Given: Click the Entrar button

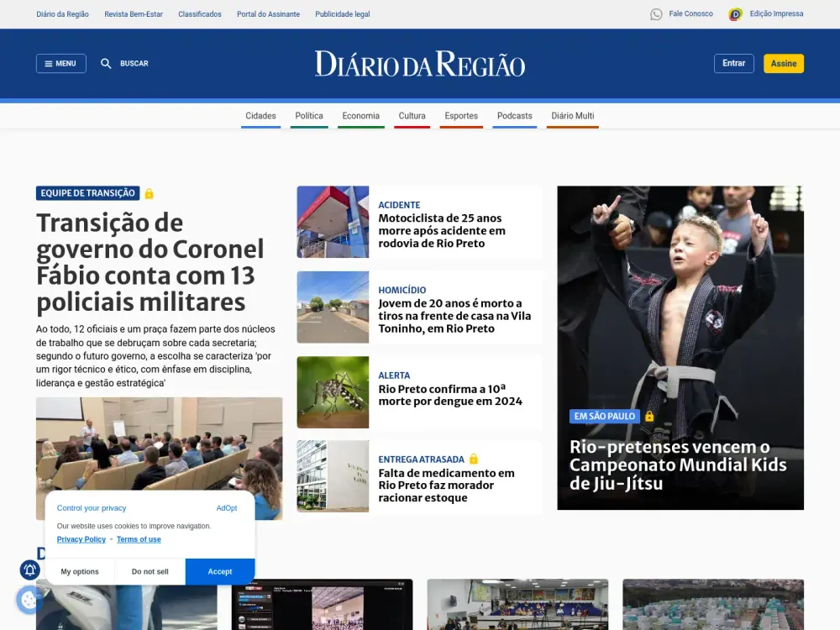Looking at the screenshot, I should tap(733, 63).
